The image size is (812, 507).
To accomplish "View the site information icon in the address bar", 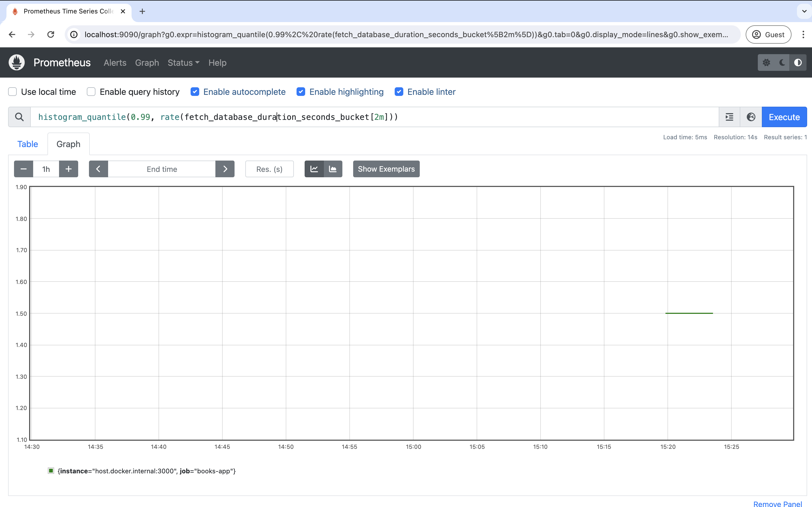I will tap(74, 34).
